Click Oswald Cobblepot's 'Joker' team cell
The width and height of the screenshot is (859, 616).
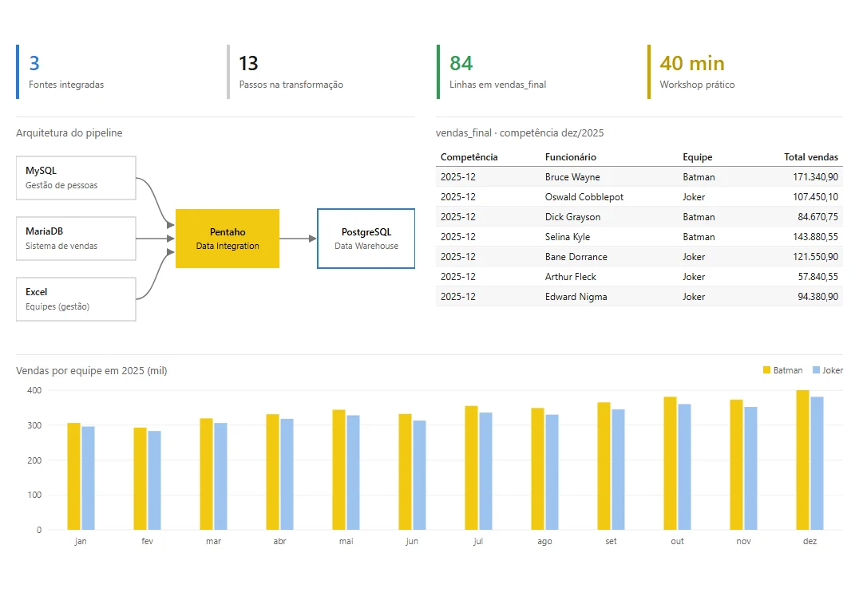[x=694, y=196]
